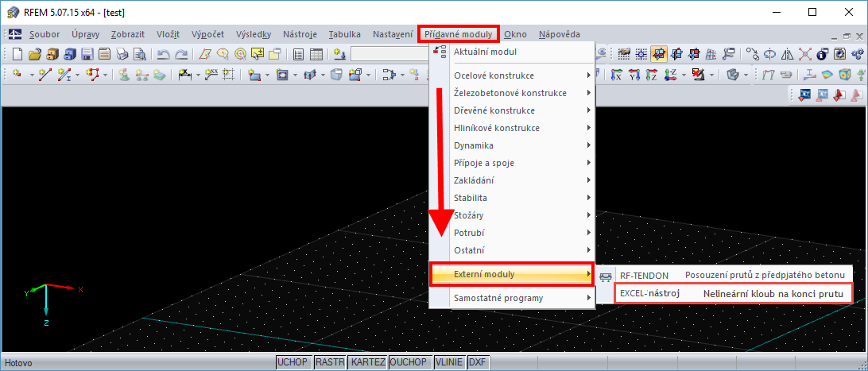The image size is (868, 371).
Task: Create a new model file
Action: pyautogui.click(x=17, y=54)
